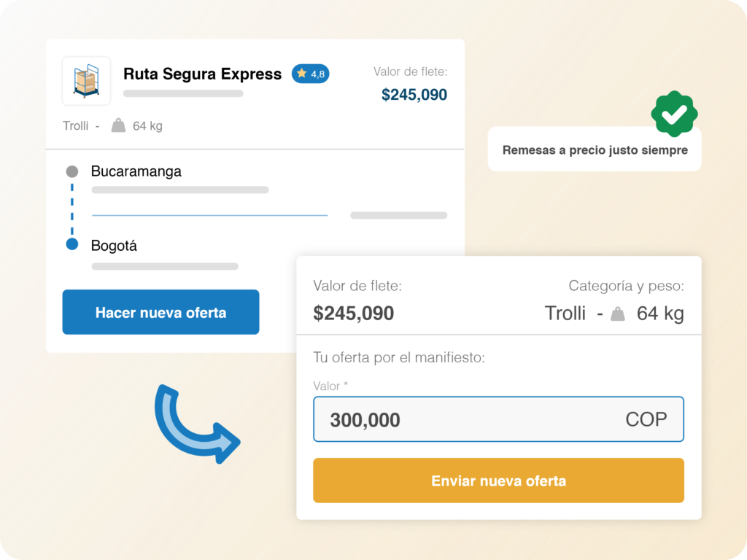Click the Remesas a precio justo siempre tag
Viewport: 747px width, 560px height.
point(595,150)
